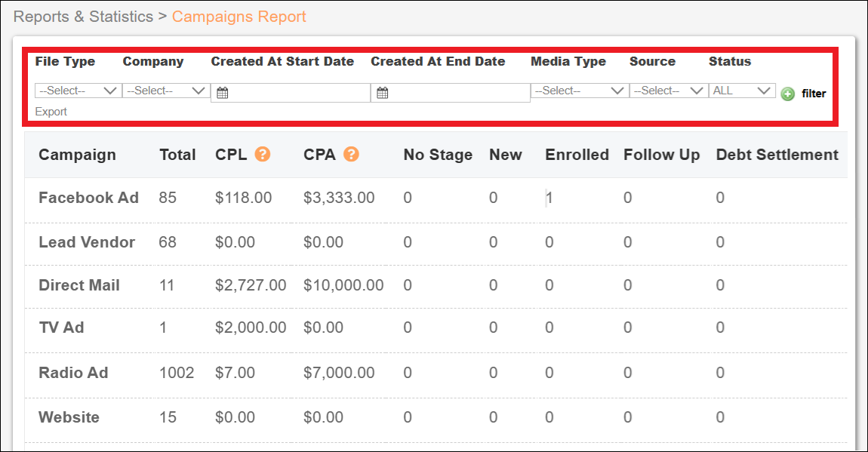Open calendar for Created At Start Date
Image resolution: width=868 pixels, height=452 pixels.
coord(223,93)
